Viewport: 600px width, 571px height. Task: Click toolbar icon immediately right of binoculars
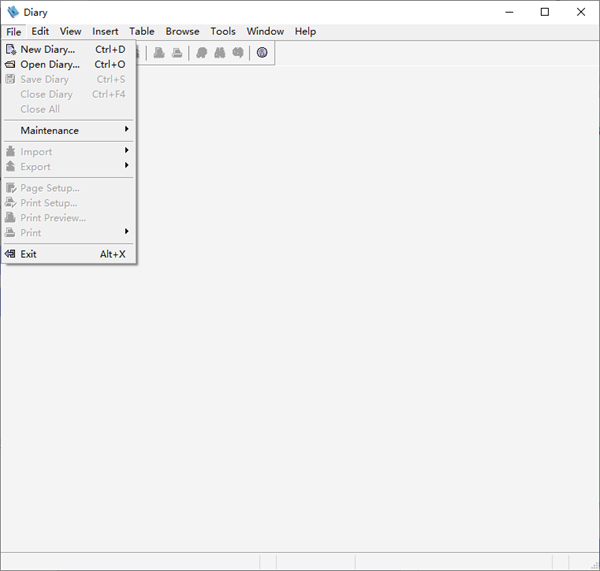click(238, 53)
